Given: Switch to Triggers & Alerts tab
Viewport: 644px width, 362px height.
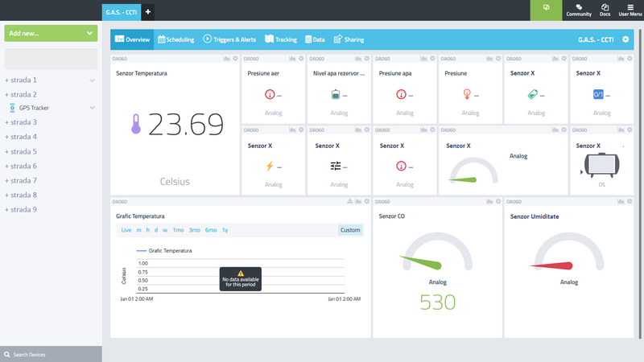Looking at the screenshot, I should pos(229,39).
